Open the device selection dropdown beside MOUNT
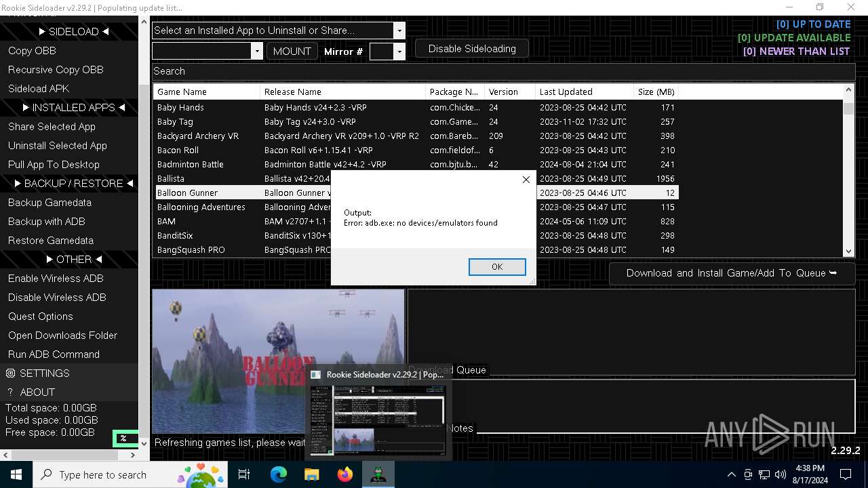This screenshot has height=488, width=868. pos(256,51)
